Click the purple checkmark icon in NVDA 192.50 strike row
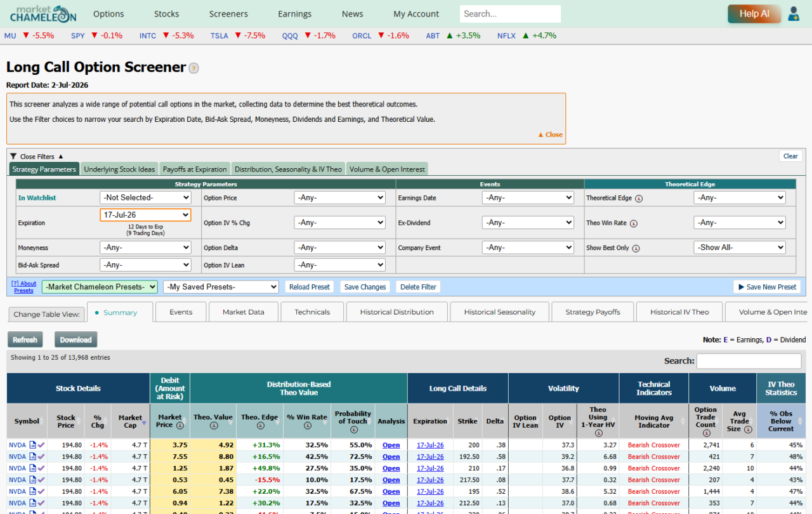The height and width of the screenshot is (514, 812). [x=41, y=457]
